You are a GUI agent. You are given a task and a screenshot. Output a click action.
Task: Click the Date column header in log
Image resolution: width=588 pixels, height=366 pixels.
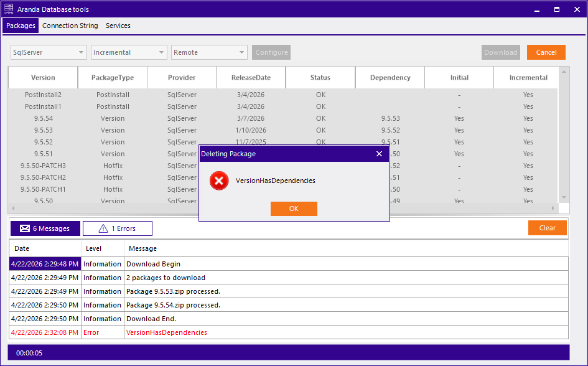[x=45, y=248]
